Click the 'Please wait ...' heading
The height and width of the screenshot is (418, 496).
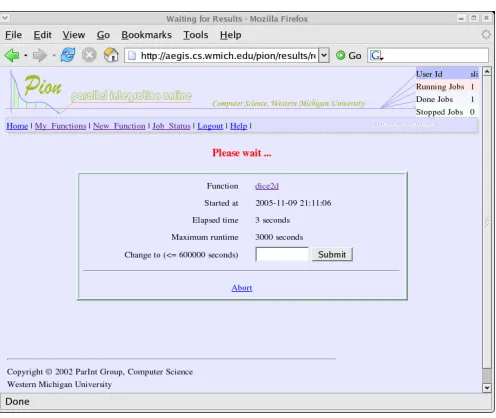click(x=242, y=153)
